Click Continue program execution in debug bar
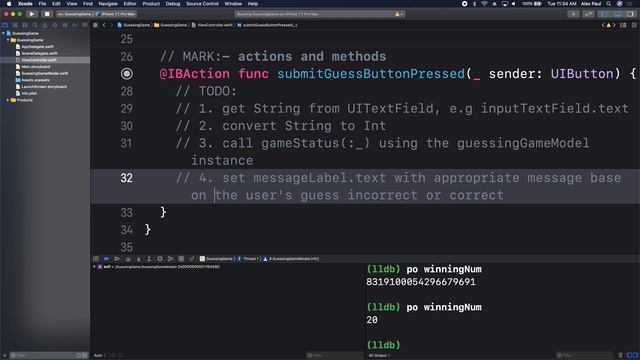640x360 pixels. (x=117, y=259)
